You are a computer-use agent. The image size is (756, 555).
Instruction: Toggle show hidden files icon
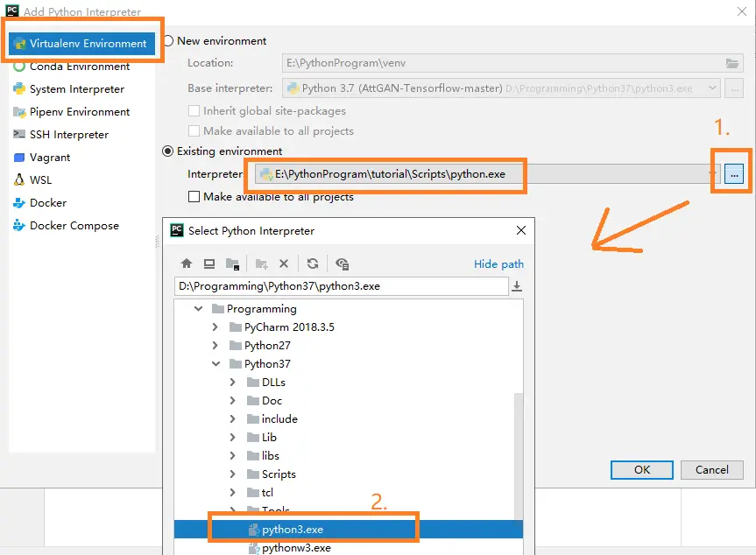pyautogui.click(x=342, y=263)
